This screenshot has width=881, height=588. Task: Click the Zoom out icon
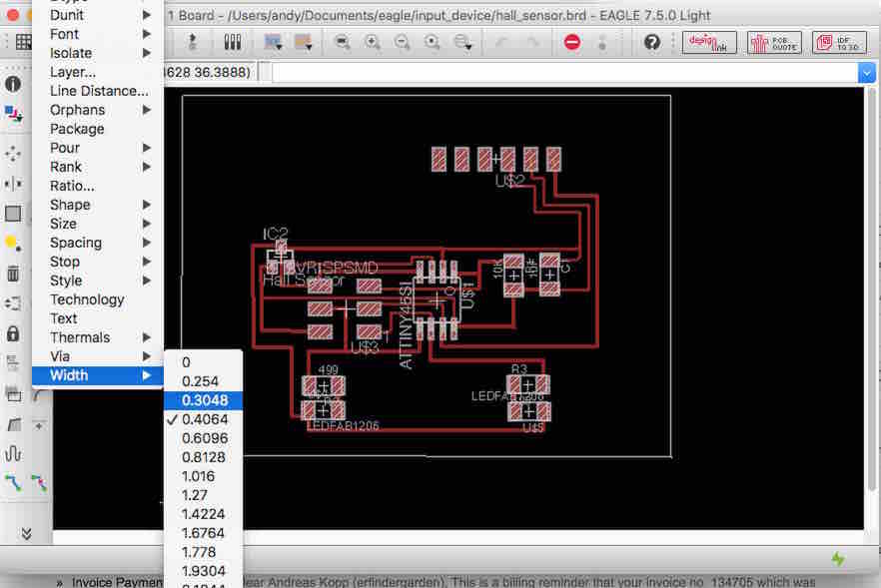click(x=402, y=42)
